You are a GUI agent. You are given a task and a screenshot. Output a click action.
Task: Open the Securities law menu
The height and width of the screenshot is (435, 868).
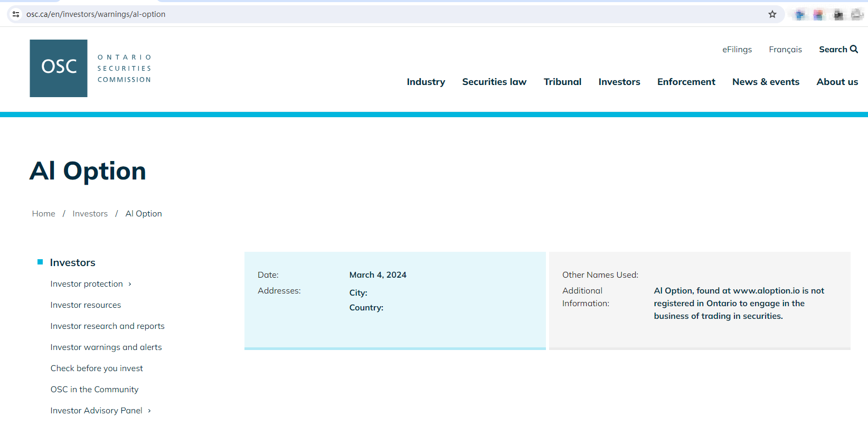point(494,82)
